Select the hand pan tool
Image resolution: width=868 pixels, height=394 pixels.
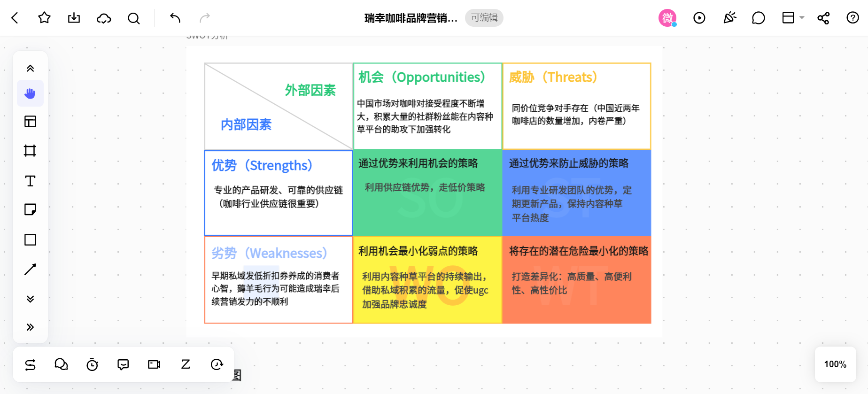coord(30,93)
